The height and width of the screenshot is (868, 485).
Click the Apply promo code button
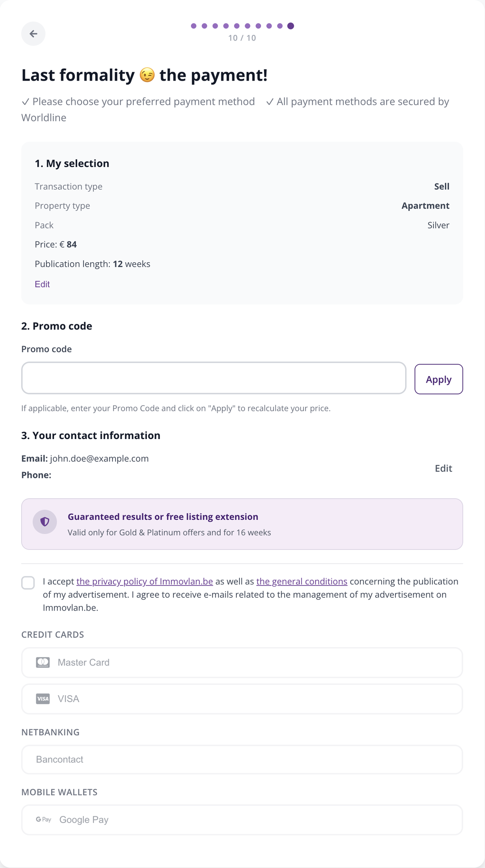tap(439, 379)
